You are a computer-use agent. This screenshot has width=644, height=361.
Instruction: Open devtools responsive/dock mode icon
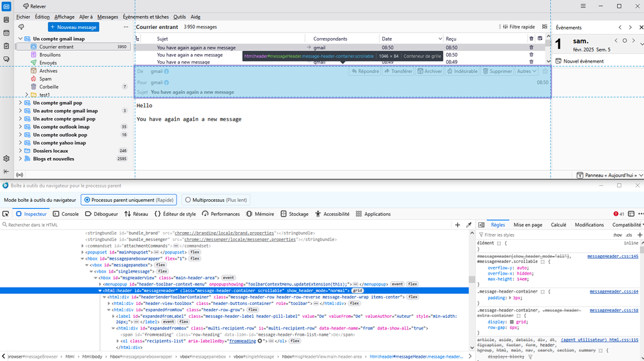tap(631, 214)
